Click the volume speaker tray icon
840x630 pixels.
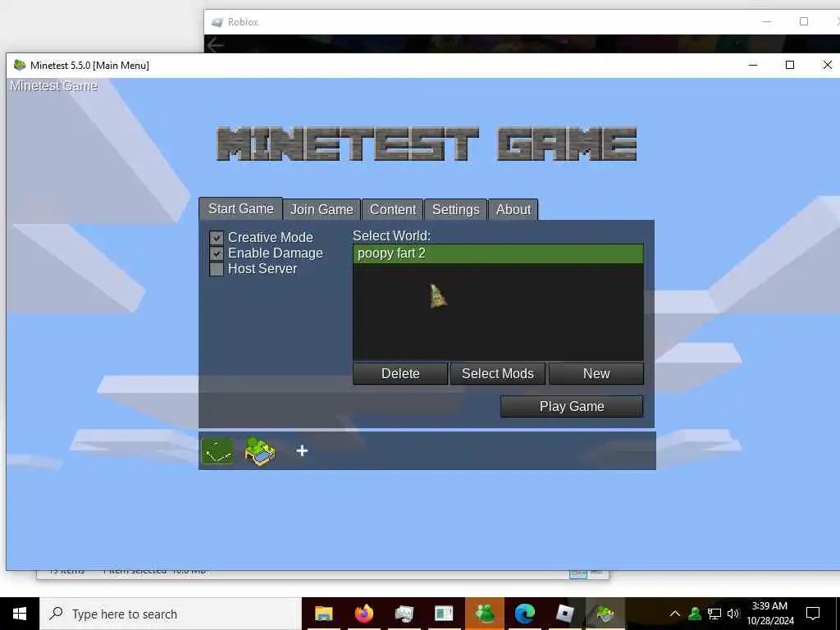[x=733, y=614]
